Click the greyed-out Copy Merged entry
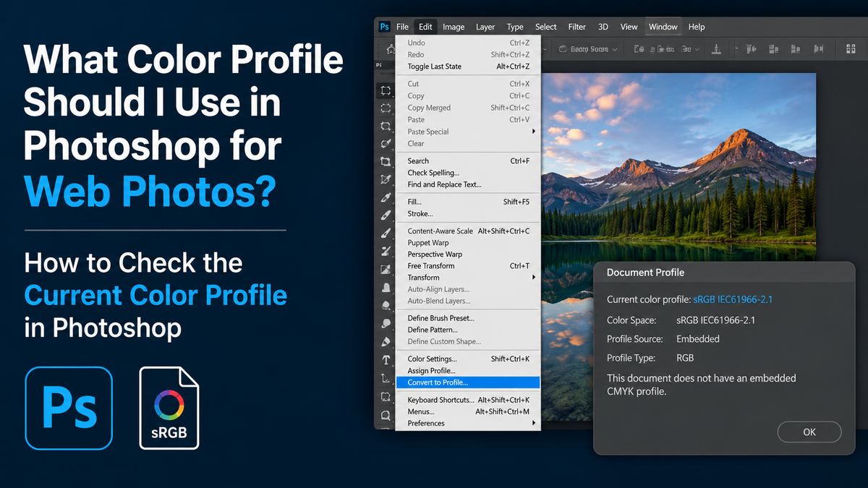Screen dimensions: 868x488 (x=468, y=108)
